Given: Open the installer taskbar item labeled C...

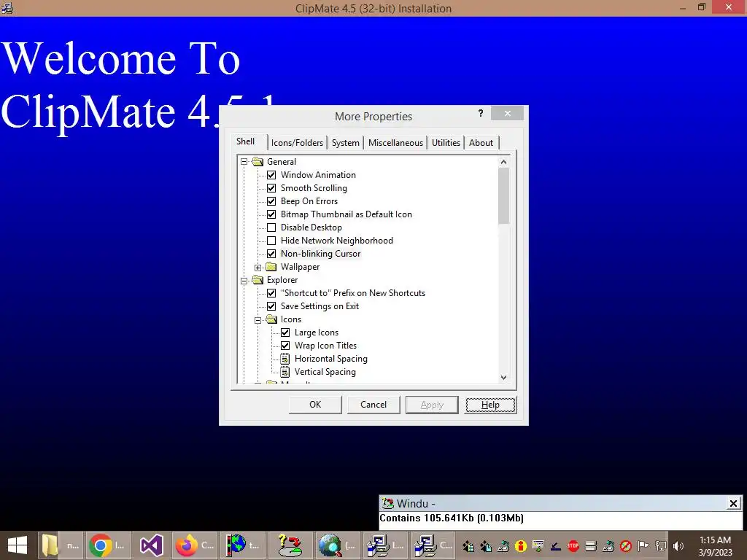Looking at the screenshot, I should pos(433,545).
